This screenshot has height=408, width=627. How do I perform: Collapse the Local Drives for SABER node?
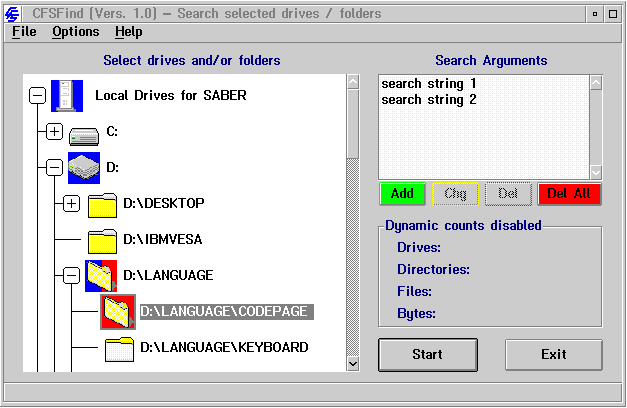(x=38, y=96)
